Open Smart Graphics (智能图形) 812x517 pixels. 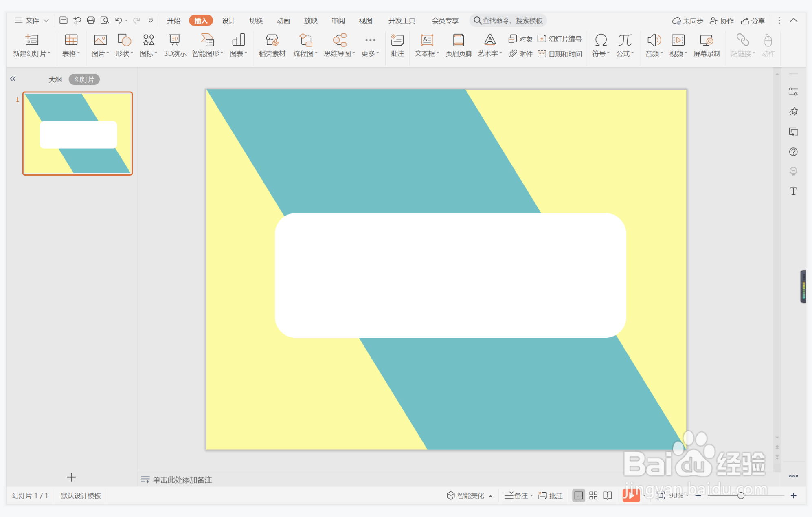coord(207,40)
